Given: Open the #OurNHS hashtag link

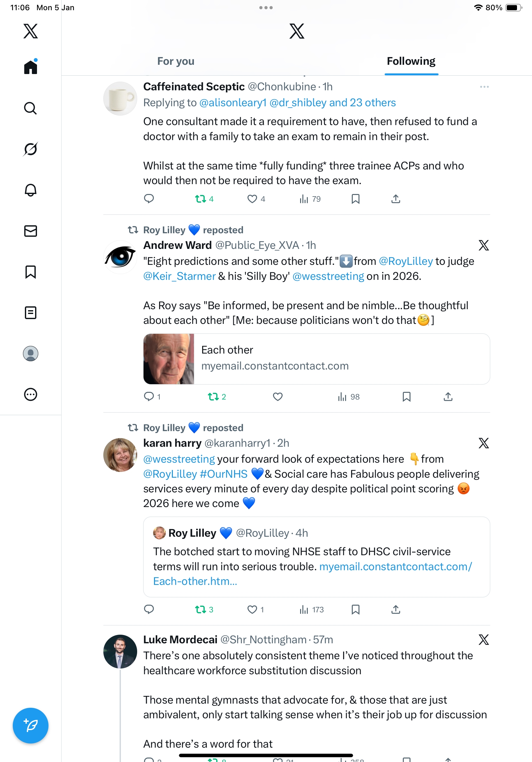Looking at the screenshot, I should 224,474.
